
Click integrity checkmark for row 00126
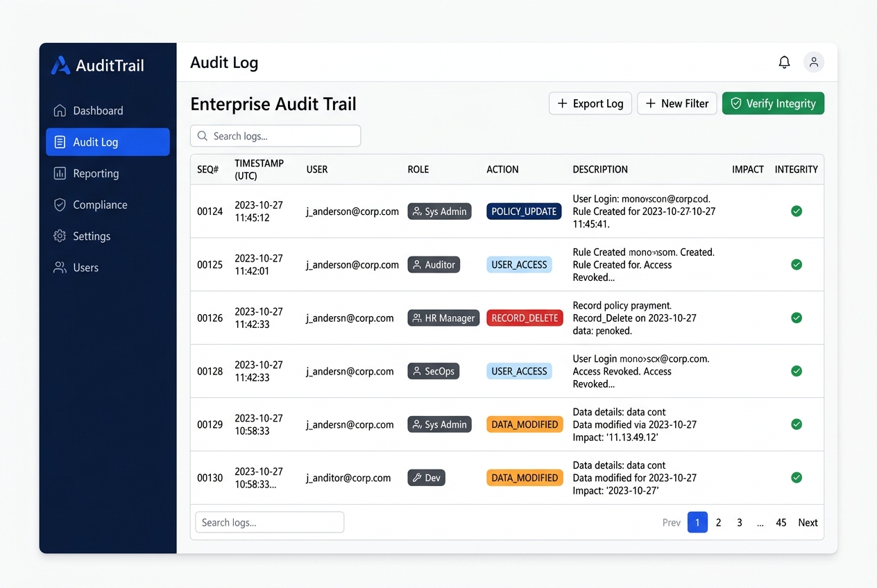pos(797,318)
